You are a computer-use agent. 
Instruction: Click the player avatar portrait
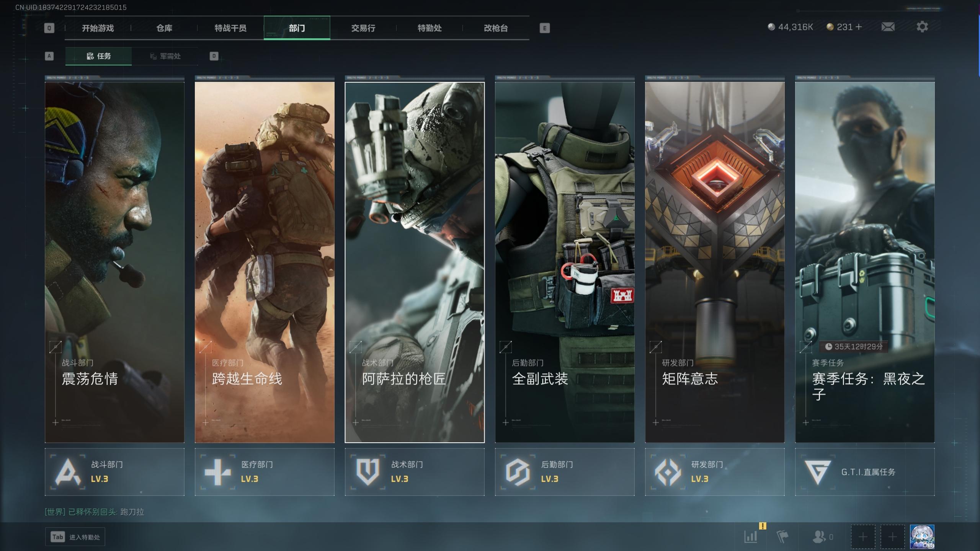point(922,536)
